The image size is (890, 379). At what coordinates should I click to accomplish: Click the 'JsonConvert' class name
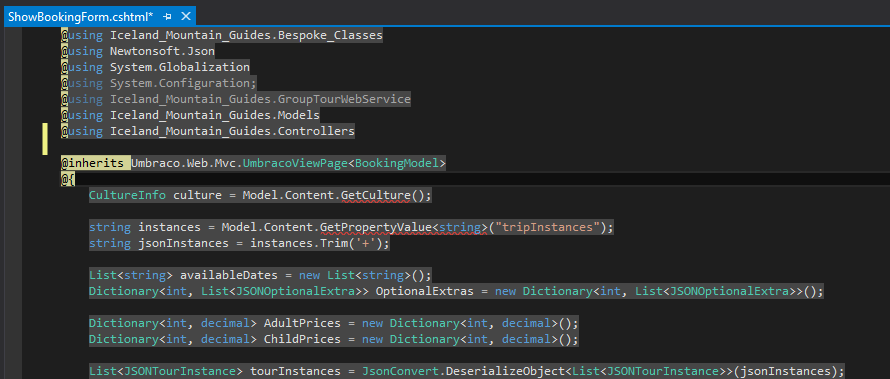[x=400, y=372]
